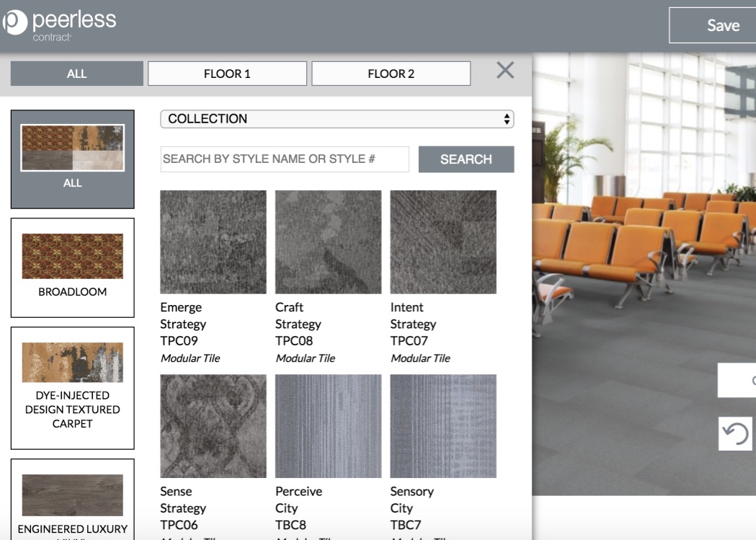Choose the Sense Strategy TPC06 swatch
756x540 pixels.
click(213, 426)
